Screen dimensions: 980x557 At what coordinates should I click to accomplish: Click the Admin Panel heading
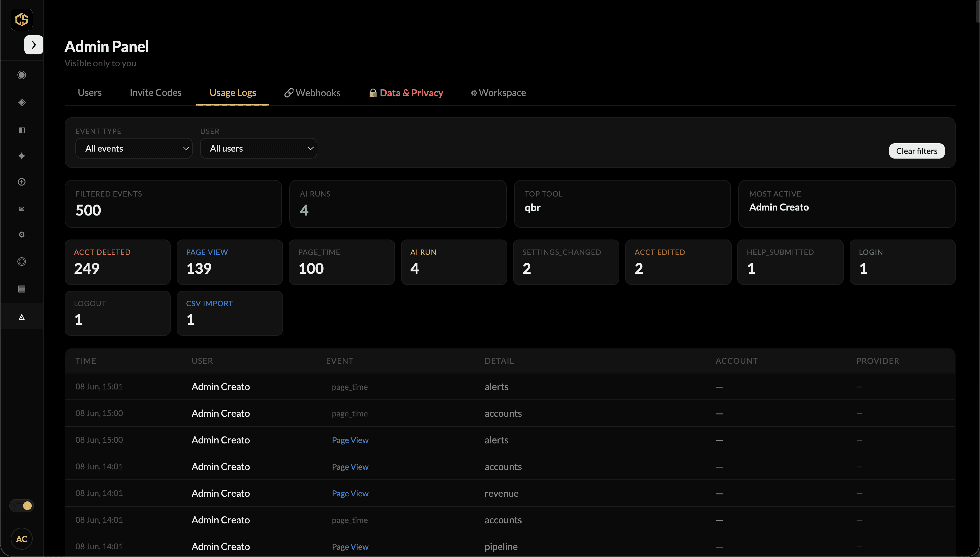pos(107,46)
